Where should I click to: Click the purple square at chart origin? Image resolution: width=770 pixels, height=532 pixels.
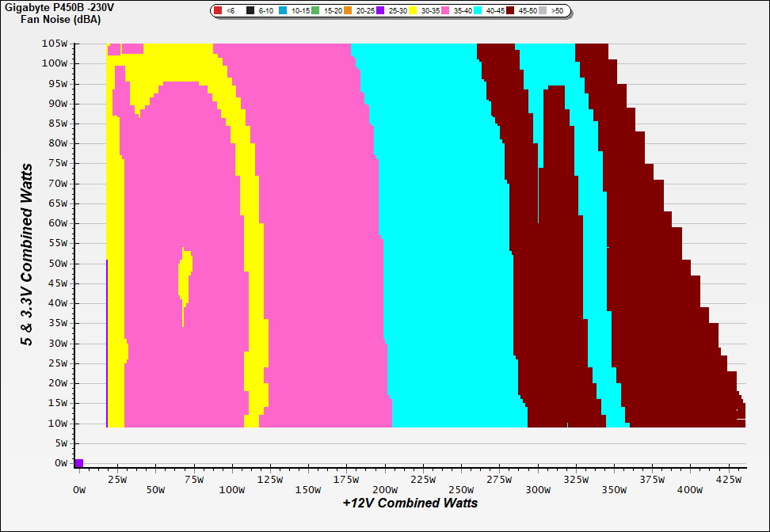pyautogui.click(x=78, y=463)
